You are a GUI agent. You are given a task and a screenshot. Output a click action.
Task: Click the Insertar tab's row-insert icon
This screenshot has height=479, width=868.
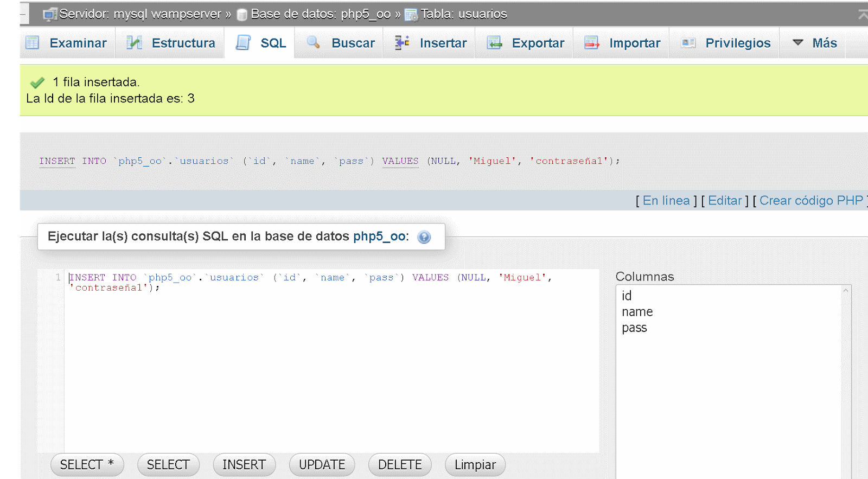(x=402, y=43)
